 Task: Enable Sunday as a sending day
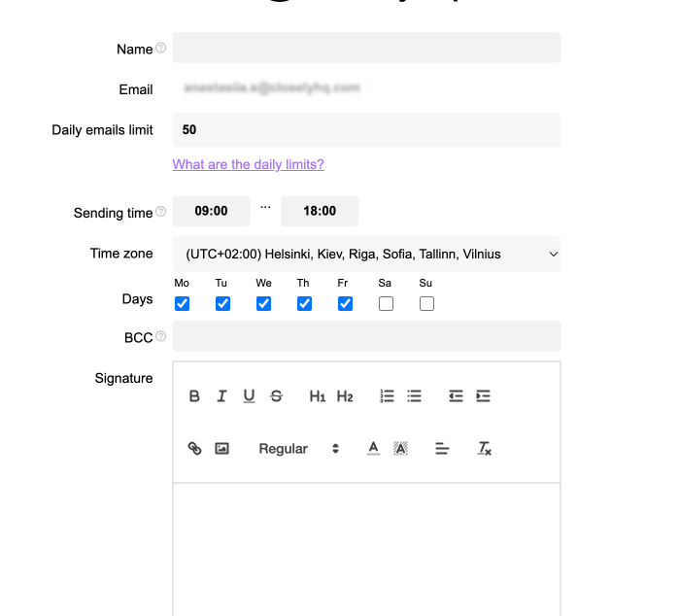(x=426, y=304)
